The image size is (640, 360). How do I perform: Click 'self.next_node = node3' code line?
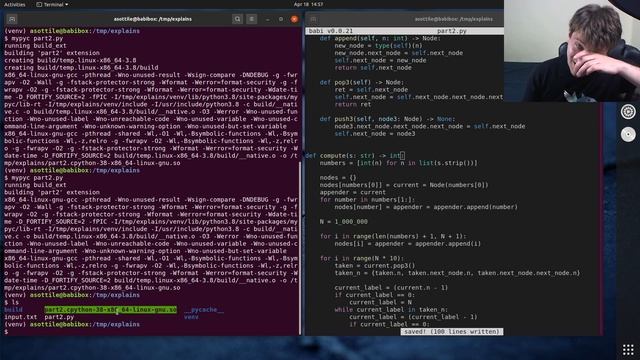click(375, 134)
